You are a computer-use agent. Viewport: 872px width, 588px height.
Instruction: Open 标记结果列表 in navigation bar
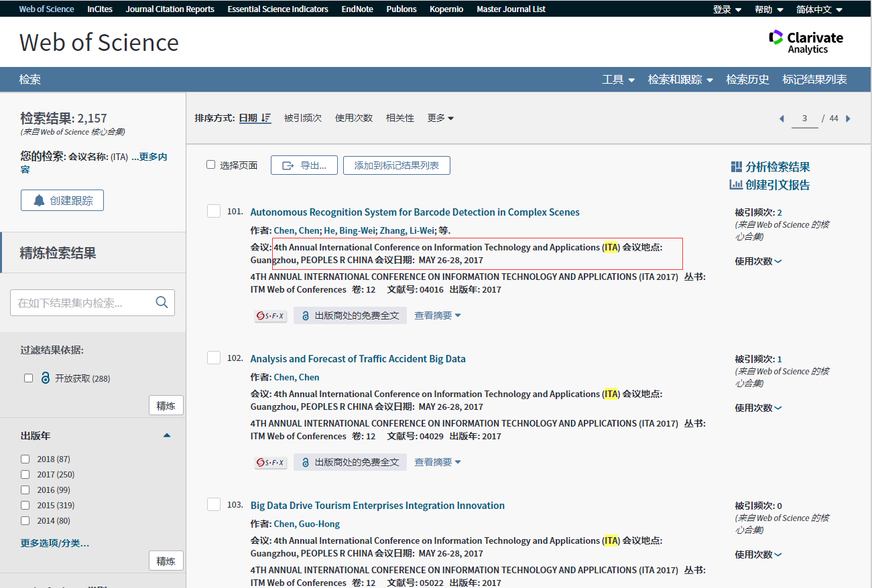(814, 79)
